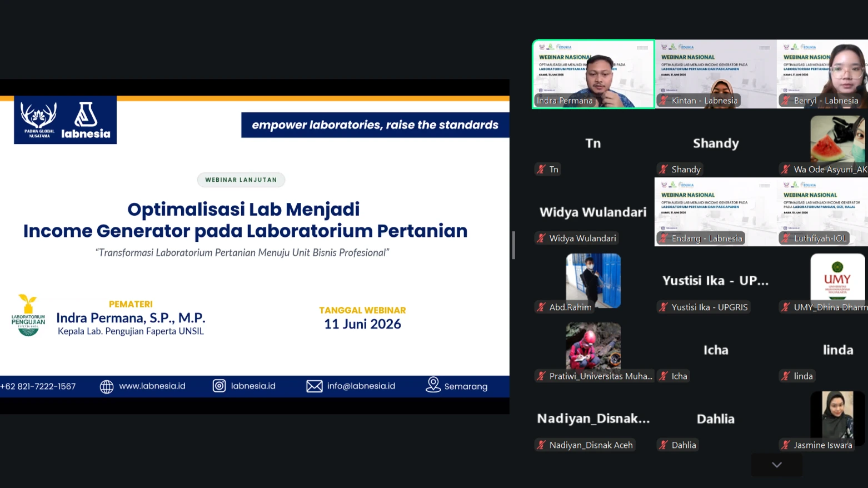Click muted mic icon for Kintan - Labnesia
This screenshot has height=488, width=868.
664,101
